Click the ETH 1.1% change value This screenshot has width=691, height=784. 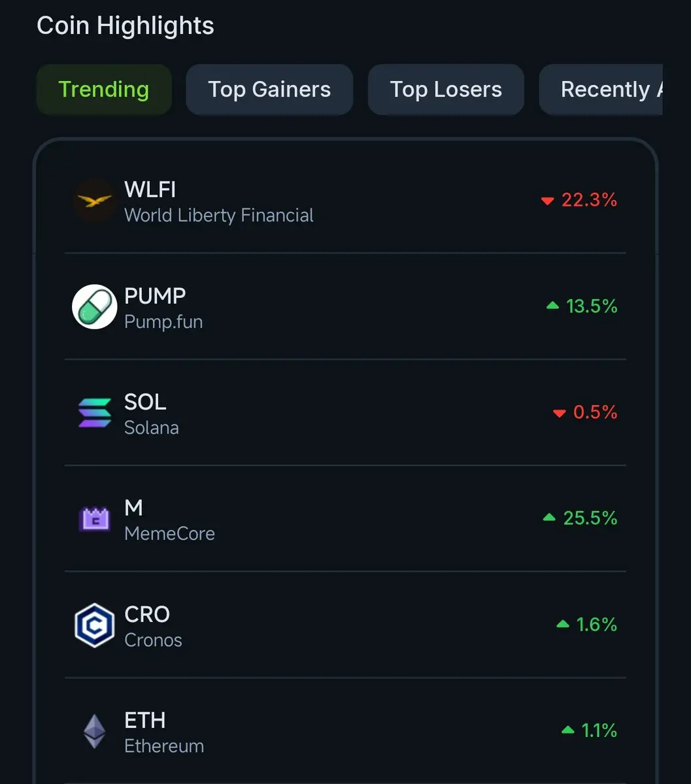point(599,730)
